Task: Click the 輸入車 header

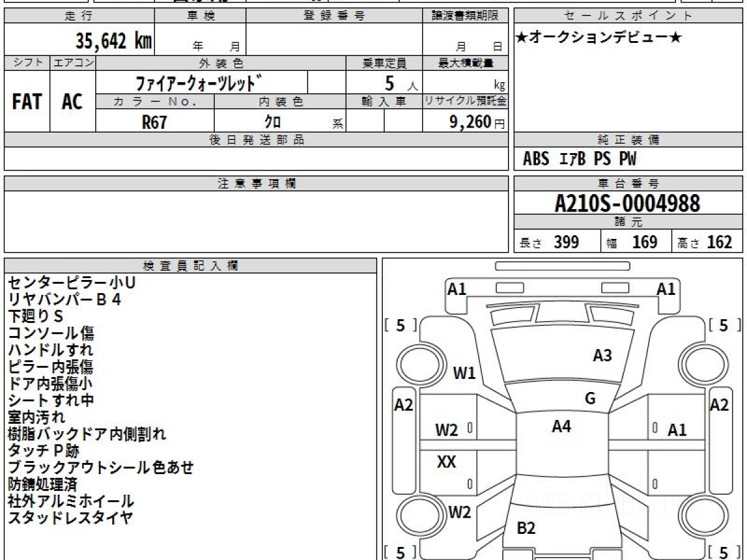Action: pos(384,101)
